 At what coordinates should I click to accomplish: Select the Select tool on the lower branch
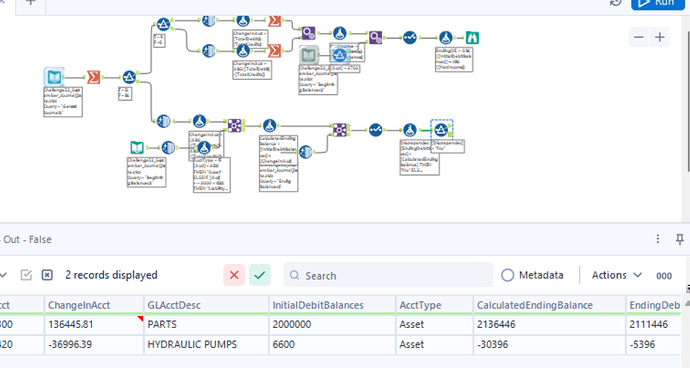point(375,130)
